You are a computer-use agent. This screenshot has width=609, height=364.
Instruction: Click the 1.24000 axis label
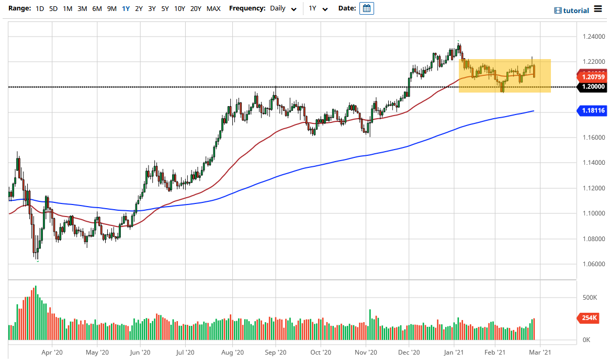pos(593,37)
